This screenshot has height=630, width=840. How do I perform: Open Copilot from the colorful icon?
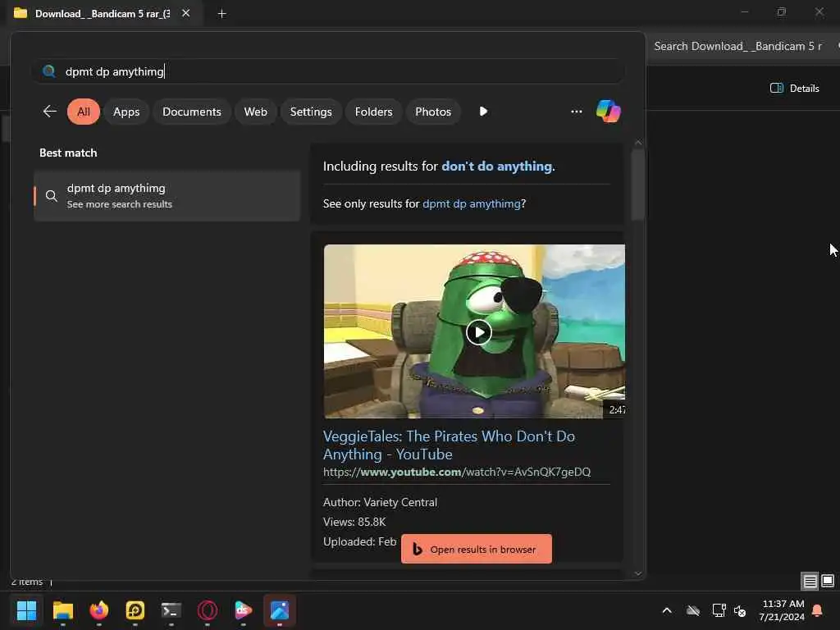tap(608, 112)
